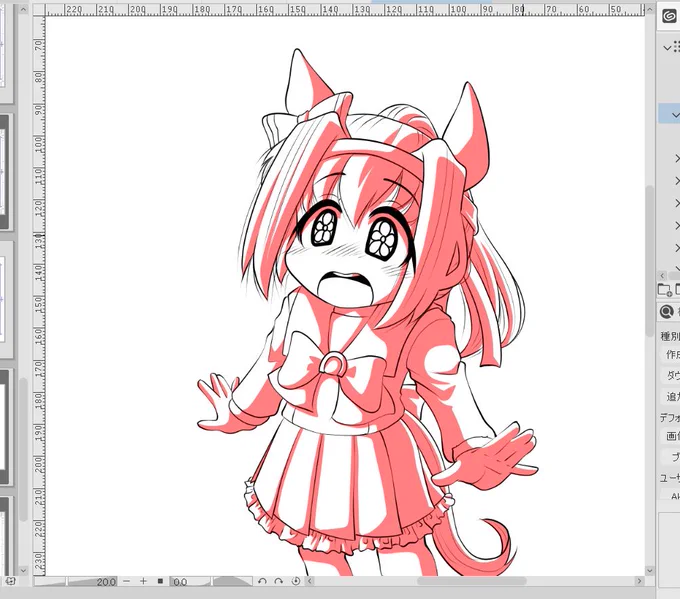This screenshot has height=599, width=680.
Task: Click the square fit-to-screen button
Action: [160, 581]
